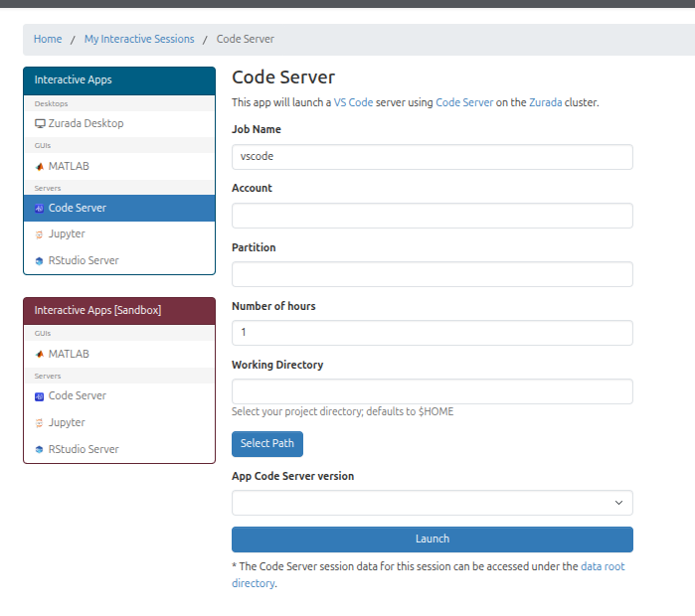Open My Interactive Sessions breadcrumb link
This screenshot has height=616, width=695.
(x=139, y=39)
